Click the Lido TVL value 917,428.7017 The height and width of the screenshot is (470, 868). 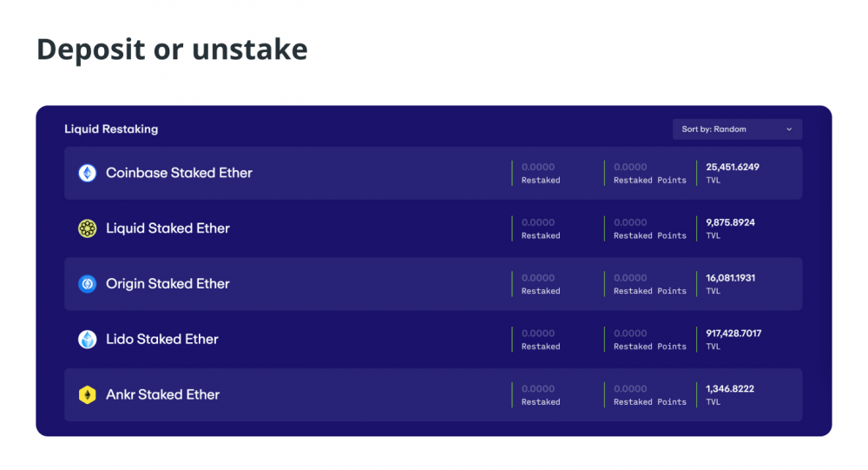pos(733,333)
